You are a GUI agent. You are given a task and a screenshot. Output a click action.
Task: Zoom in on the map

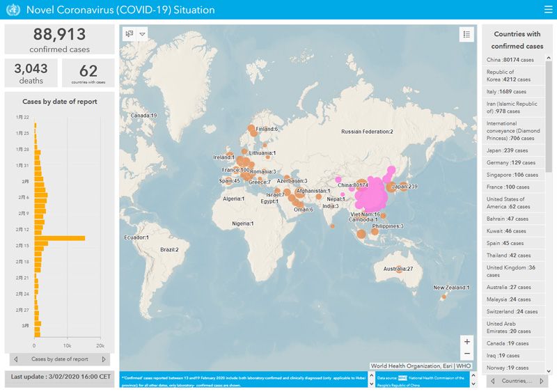(x=466, y=341)
